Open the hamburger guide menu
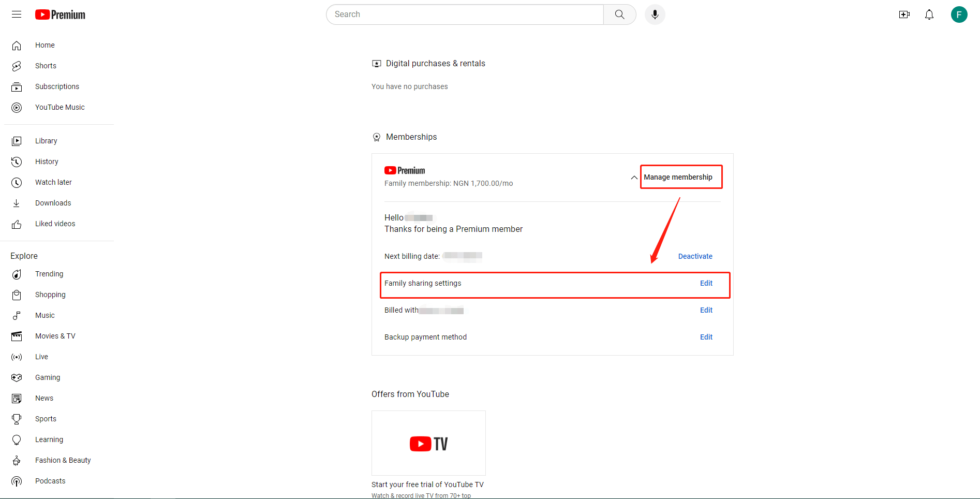The width and height of the screenshot is (980, 499). [x=17, y=14]
